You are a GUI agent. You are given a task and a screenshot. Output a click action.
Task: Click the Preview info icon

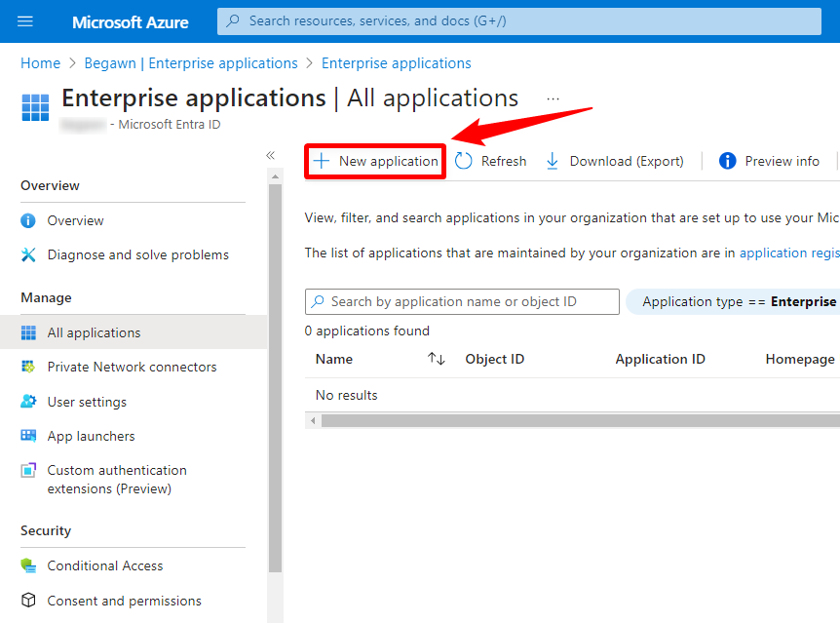[x=728, y=161]
